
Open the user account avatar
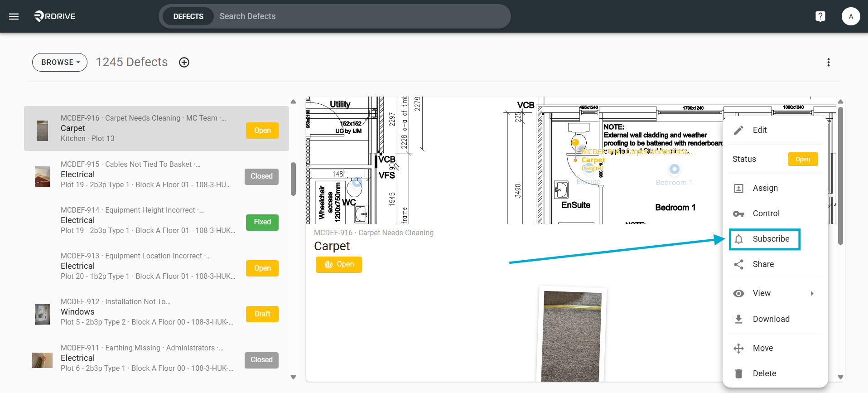point(851,16)
